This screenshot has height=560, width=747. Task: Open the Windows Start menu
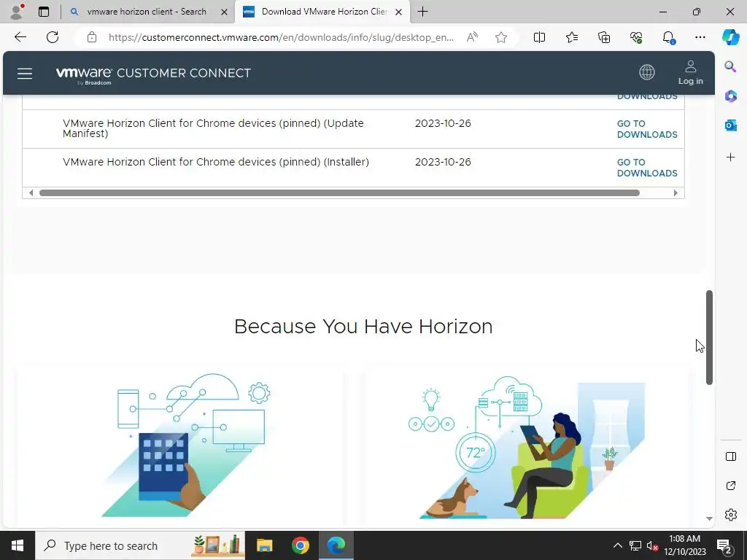pyautogui.click(x=18, y=545)
